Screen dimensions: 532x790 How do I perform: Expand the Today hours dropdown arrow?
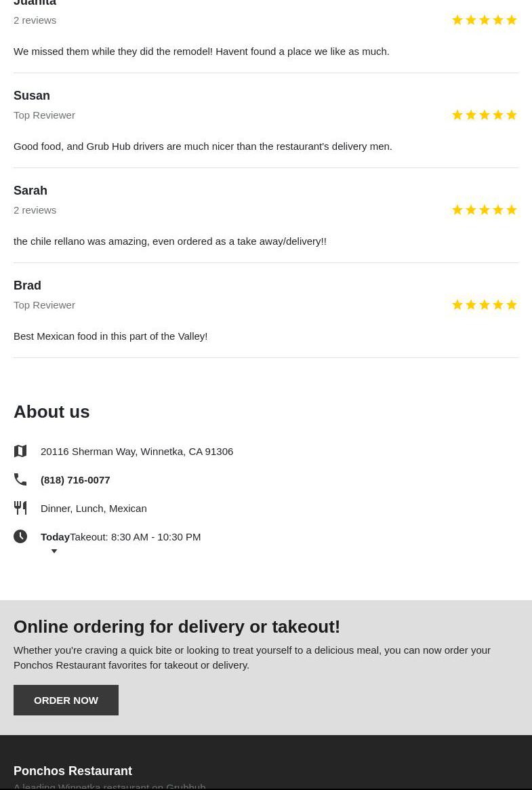[54, 551]
